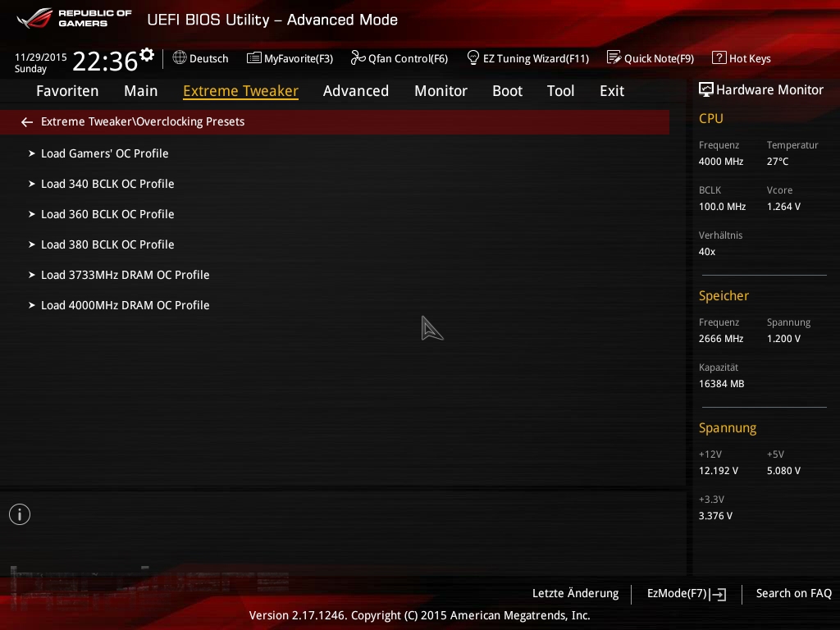The width and height of the screenshot is (840, 630).
Task: Open Search on FAQ link
Action: pyautogui.click(x=793, y=593)
